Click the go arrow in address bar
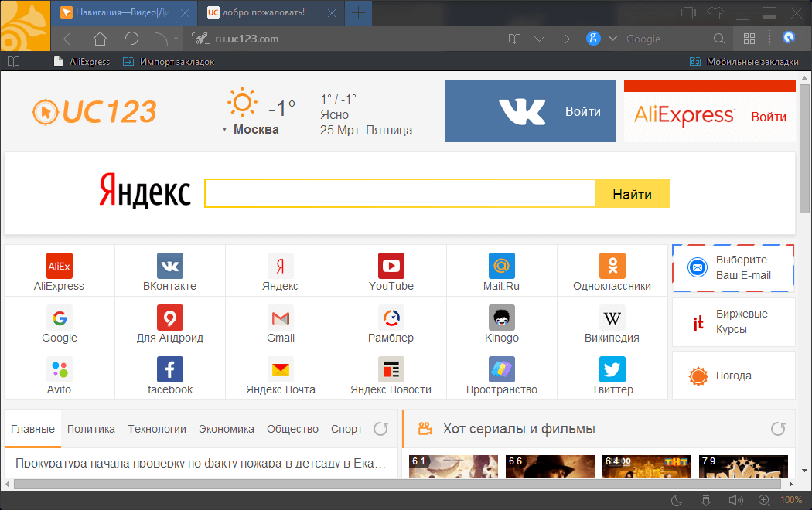Screen dimensions: 812x510 pos(565,39)
